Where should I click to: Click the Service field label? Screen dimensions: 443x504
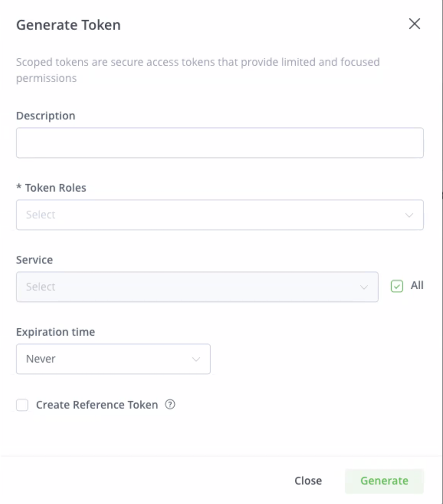point(34,260)
